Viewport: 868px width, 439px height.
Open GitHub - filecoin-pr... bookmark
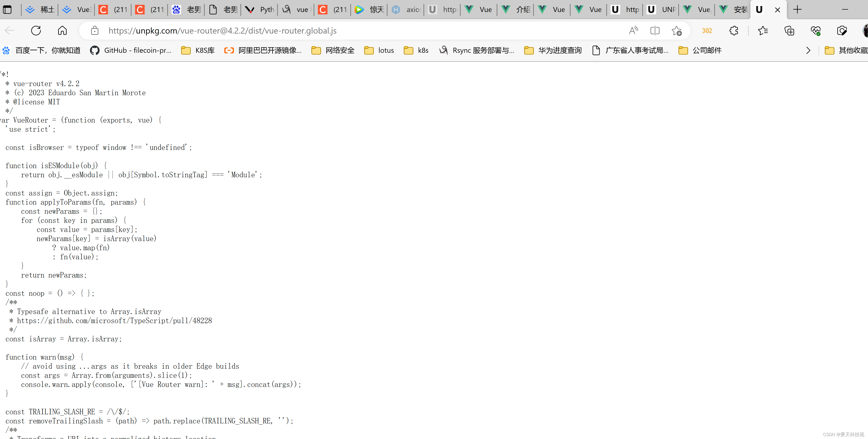tap(131, 51)
